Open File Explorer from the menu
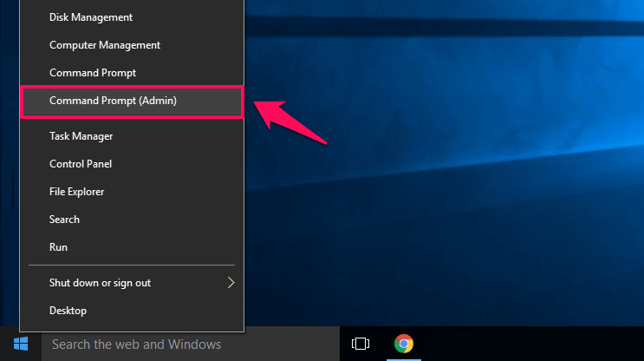 pos(132,192)
